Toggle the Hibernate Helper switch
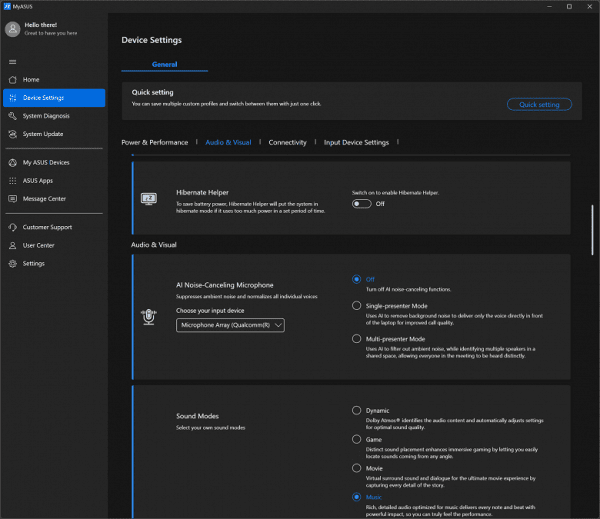 tap(362, 203)
